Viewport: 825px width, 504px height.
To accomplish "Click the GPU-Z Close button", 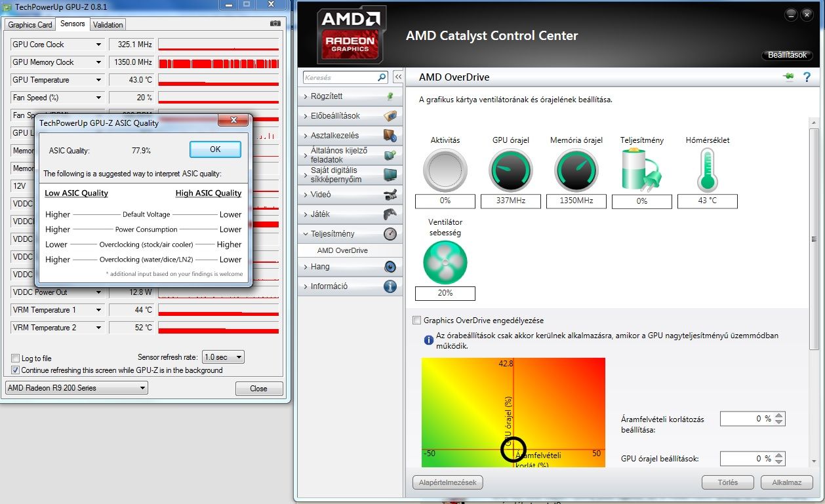I will 258,389.
